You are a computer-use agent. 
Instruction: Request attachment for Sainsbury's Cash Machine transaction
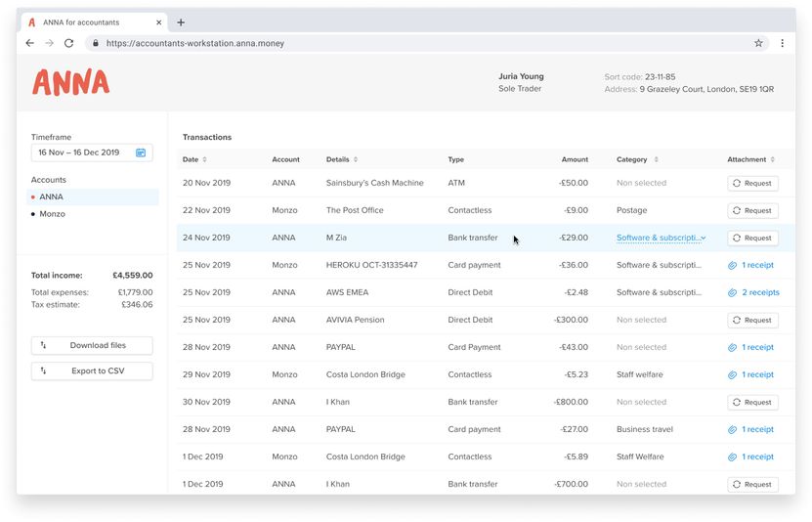coord(752,183)
